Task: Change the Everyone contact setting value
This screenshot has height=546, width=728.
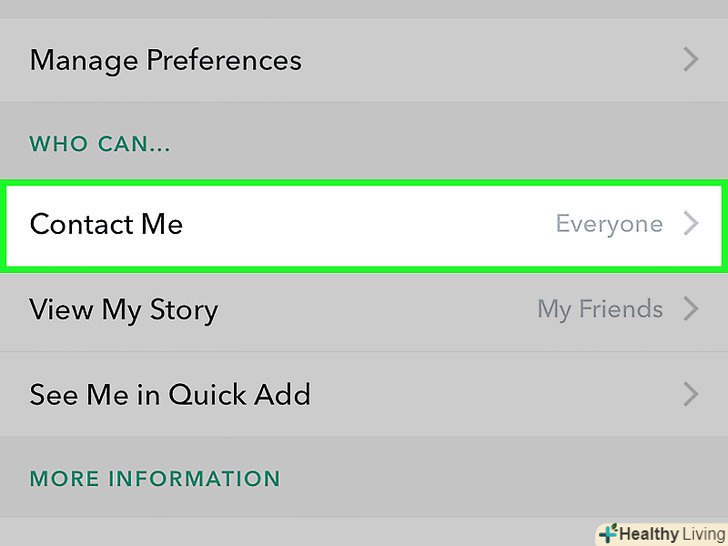Action: pos(609,224)
